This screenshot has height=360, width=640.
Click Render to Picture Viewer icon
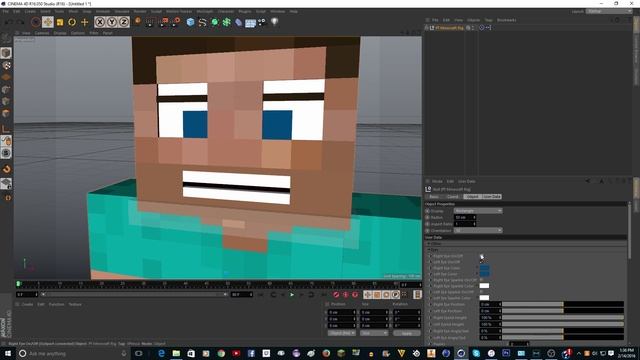coord(163,22)
